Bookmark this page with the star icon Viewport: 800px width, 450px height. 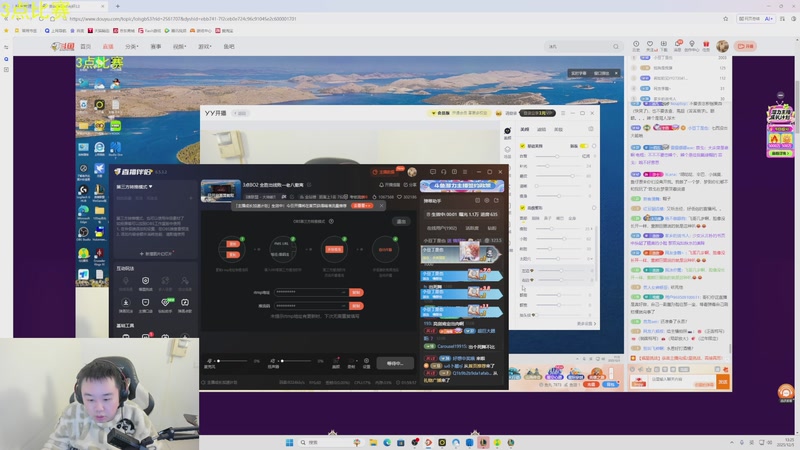pyautogui.click(x=726, y=19)
